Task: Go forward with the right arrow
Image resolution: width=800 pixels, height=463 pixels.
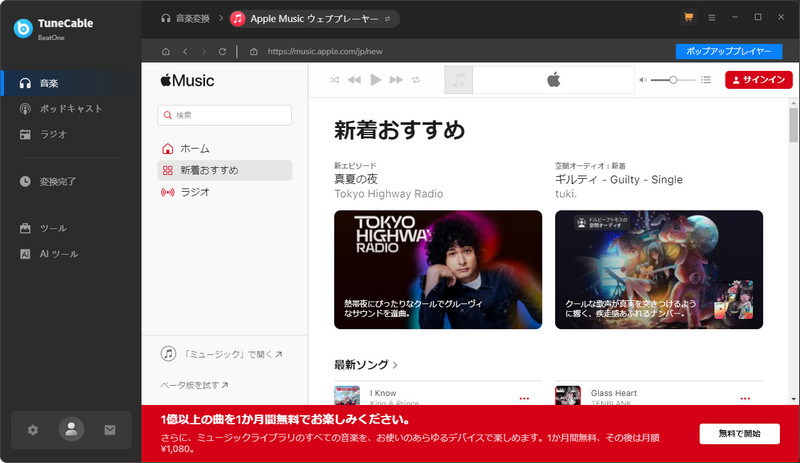Action: 204,52
